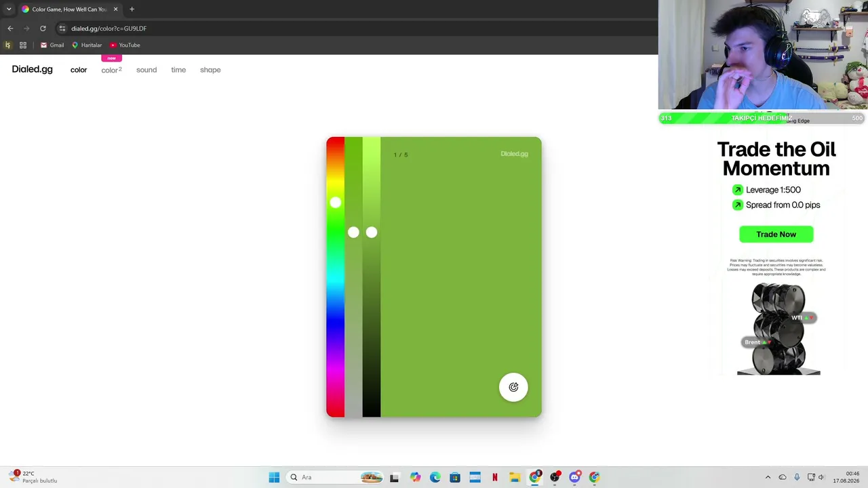Open Microsoft Edge from the taskbar
Screen dimensions: 868x488
click(x=435, y=477)
